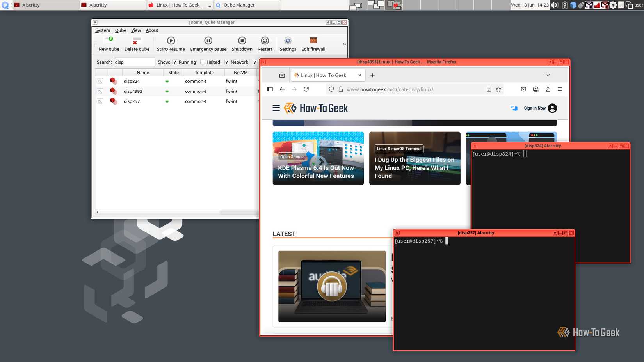The image size is (644, 362).
Task: Restart the selected qube
Action: coord(265,43)
